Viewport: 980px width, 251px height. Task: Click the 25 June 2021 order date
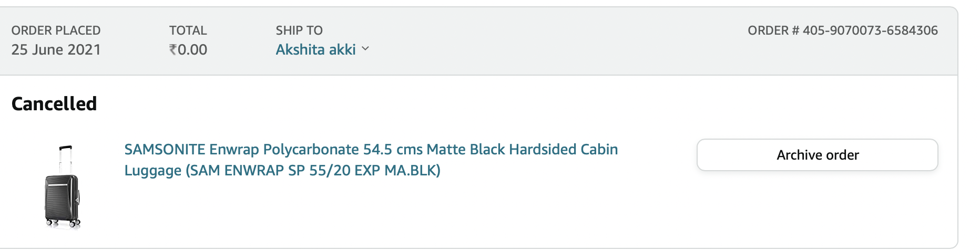click(x=56, y=49)
